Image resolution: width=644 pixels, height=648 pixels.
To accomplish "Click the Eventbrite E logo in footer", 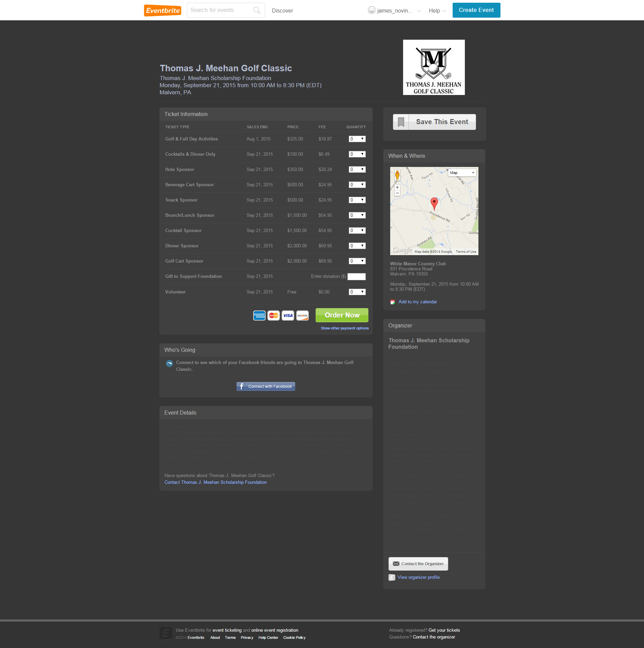I will click(x=166, y=633).
